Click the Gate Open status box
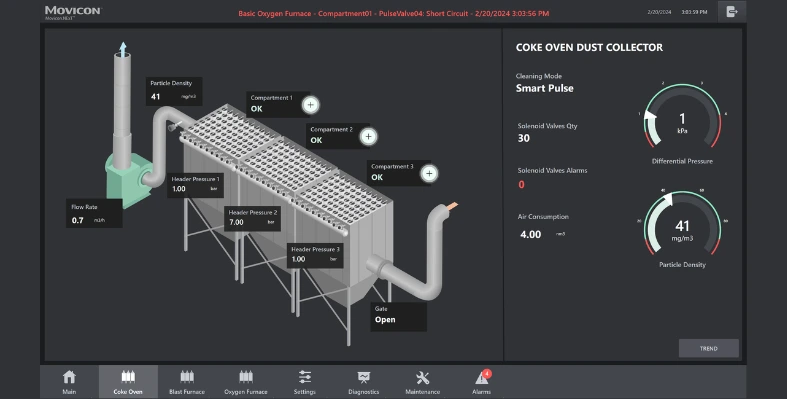 399,316
